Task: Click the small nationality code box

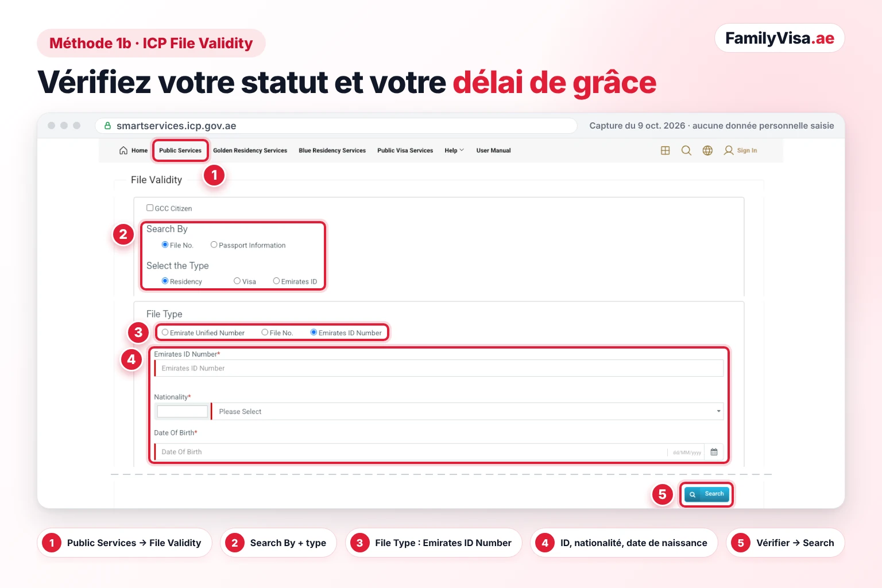Action: pos(182,411)
